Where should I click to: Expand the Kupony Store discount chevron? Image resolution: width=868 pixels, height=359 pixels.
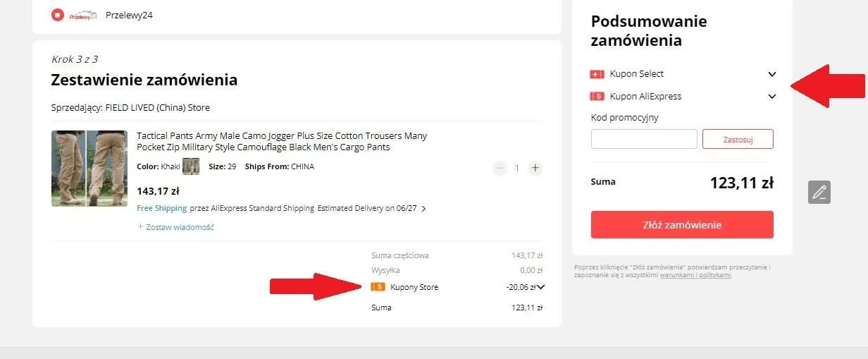(541, 287)
